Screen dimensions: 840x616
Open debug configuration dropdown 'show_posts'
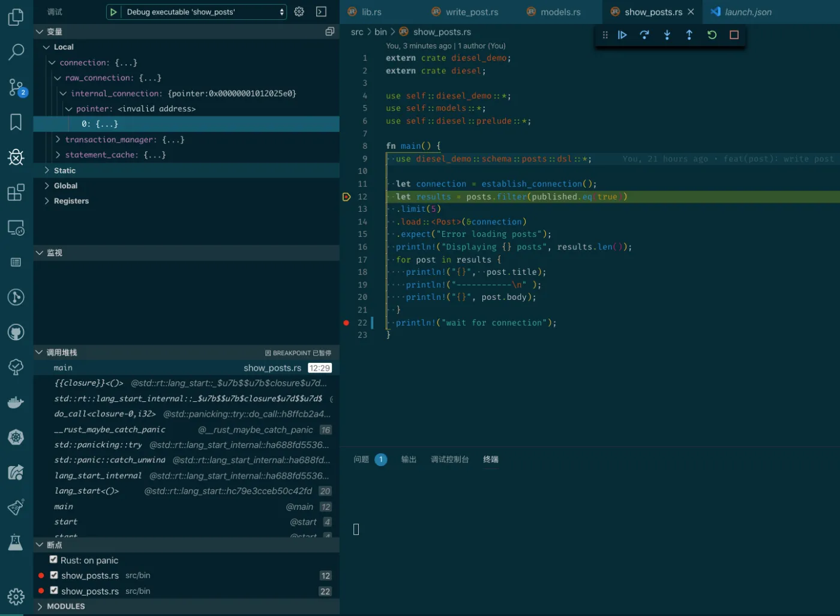tap(205, 12)
